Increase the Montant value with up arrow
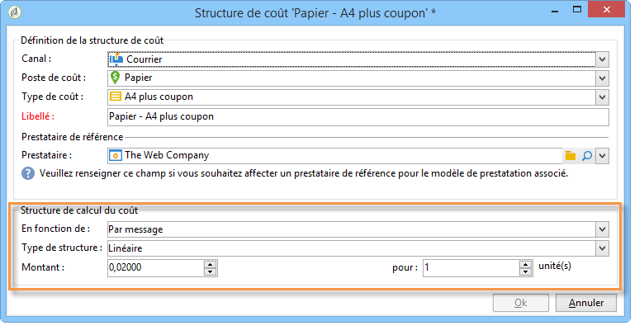 211,264
